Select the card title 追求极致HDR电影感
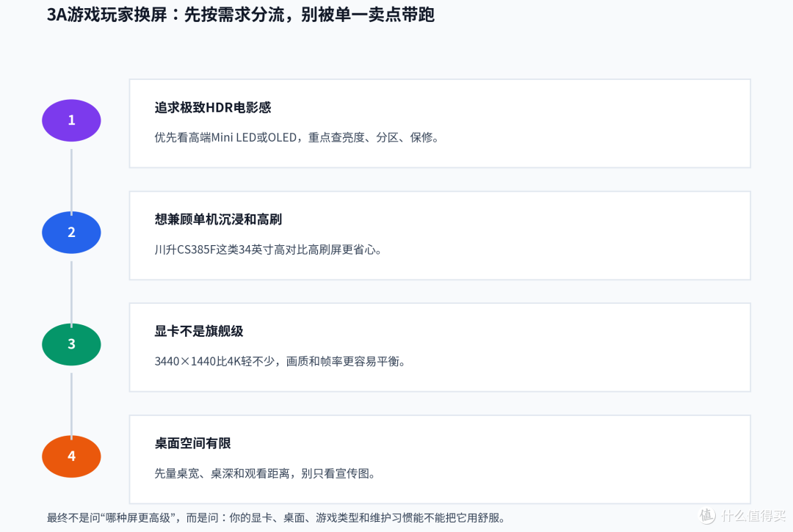Viewport: 793px width, 532px height. tap(213, 108)
